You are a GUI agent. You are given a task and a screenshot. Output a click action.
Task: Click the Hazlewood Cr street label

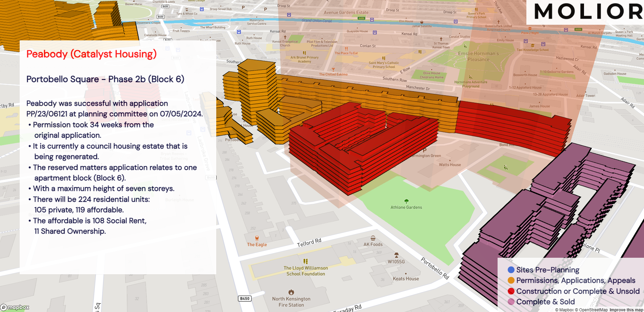coord(567,58)
